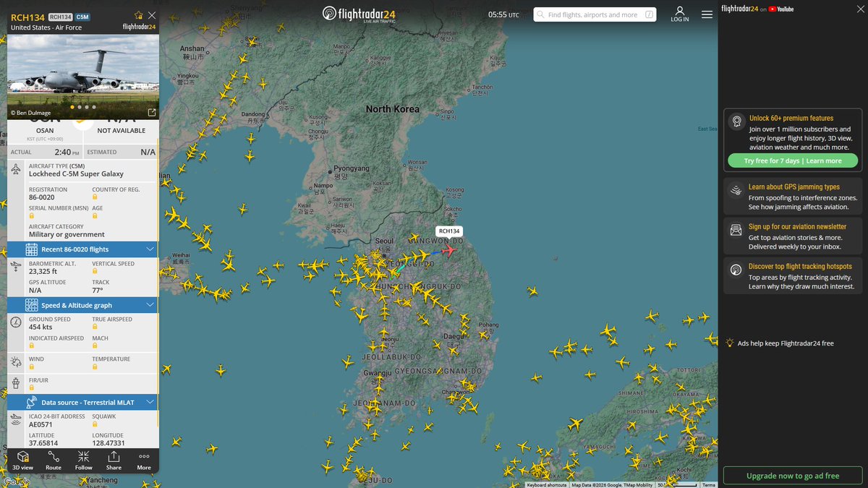Click the flight search input field
The image size is (868, 488).
click(x=595, y=14)
